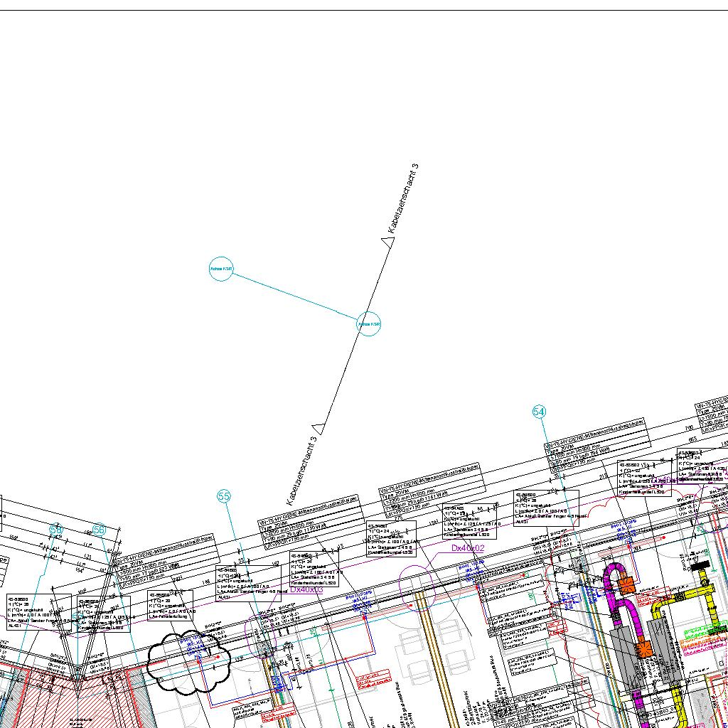Select the lower Kabelziehschacht 3 text
The height and width of the screenshot is (728, 728).
[x=301, y=470]
